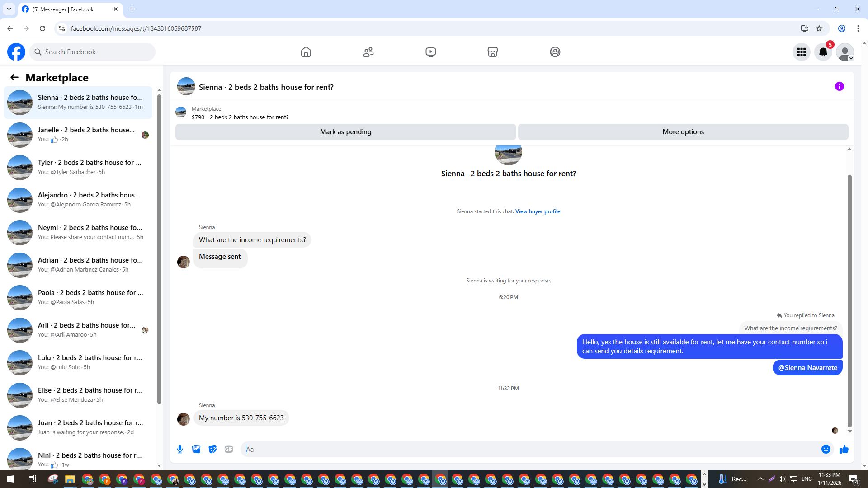Open Task View on the taskbar
The image size is (868, 488).
pos(32,479)
